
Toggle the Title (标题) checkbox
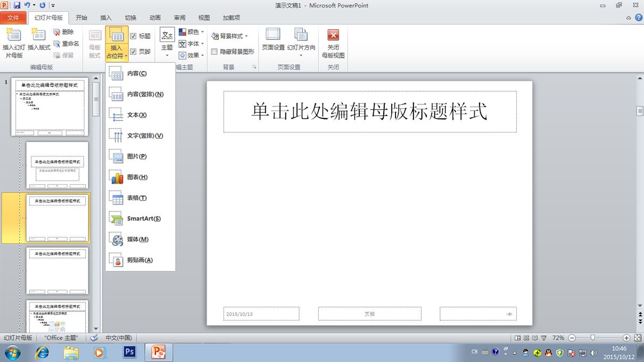pyautogui.click(x=133, y=36)
